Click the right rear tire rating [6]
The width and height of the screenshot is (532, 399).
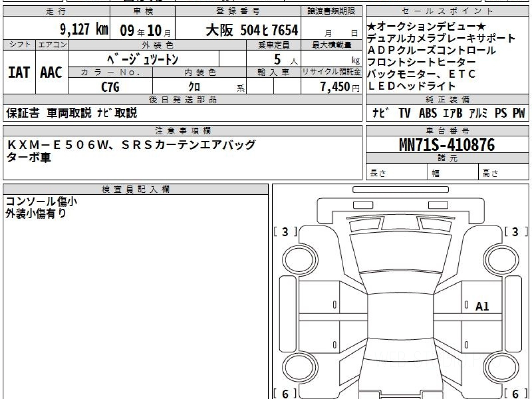[x=516, y=394]
